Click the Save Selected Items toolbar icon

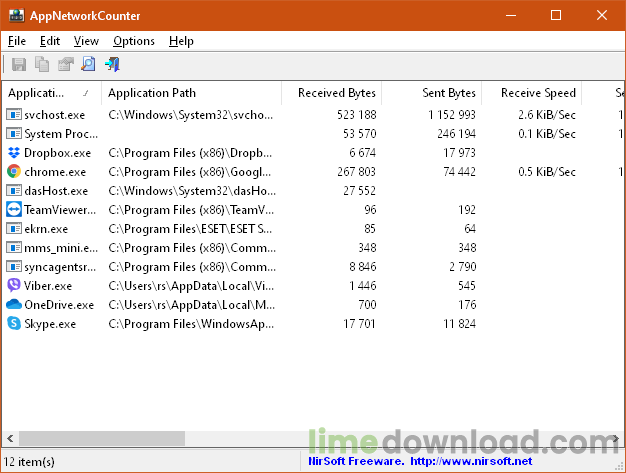pos(18,64)
